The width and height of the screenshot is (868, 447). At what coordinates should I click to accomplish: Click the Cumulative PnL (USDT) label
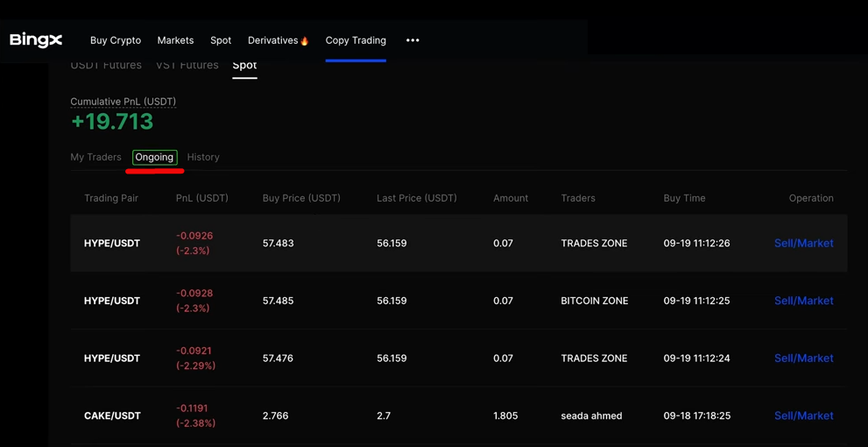[x=123, y=102]
